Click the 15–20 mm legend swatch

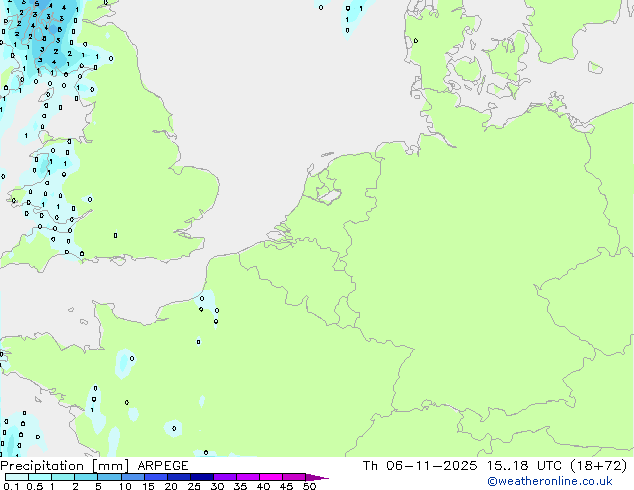tap(155, 477)
